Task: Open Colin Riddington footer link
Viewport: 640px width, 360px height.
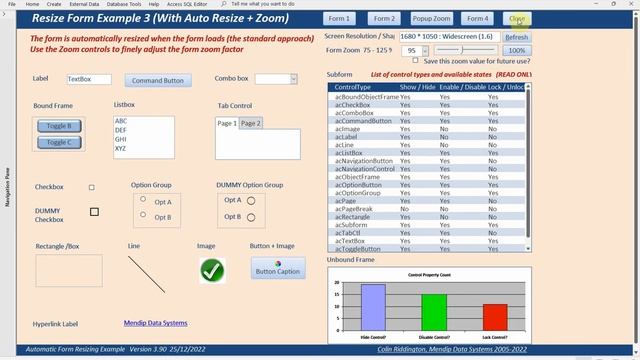Action: (452, 349)
